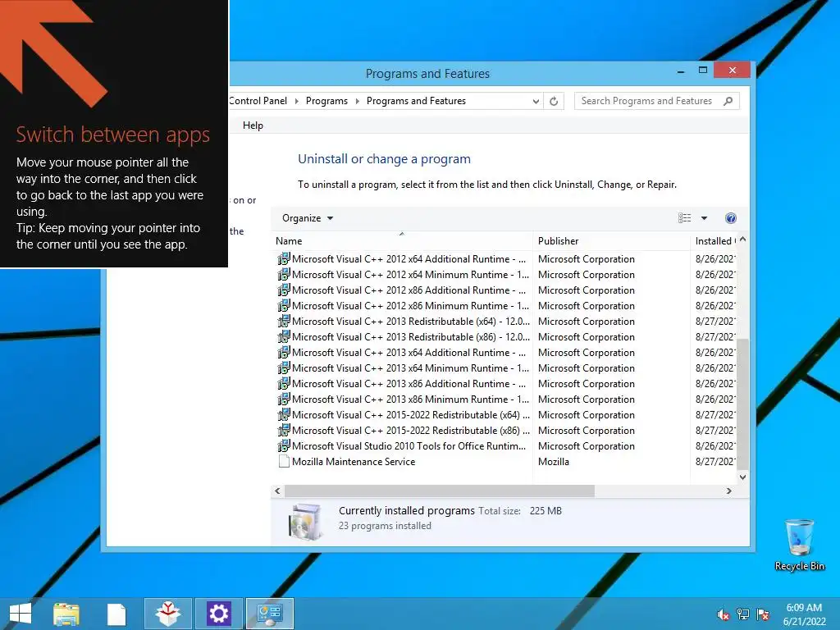Select Mozilla Maintenance Service entry name
This screenshot has width=840, height=630.
click(354, 461)
